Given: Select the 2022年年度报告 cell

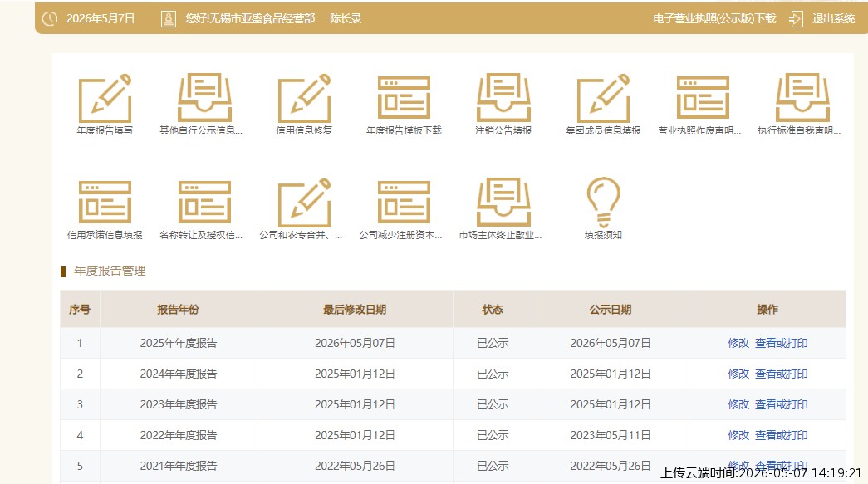Looking at the screenshot, I should tap(179, 435).
